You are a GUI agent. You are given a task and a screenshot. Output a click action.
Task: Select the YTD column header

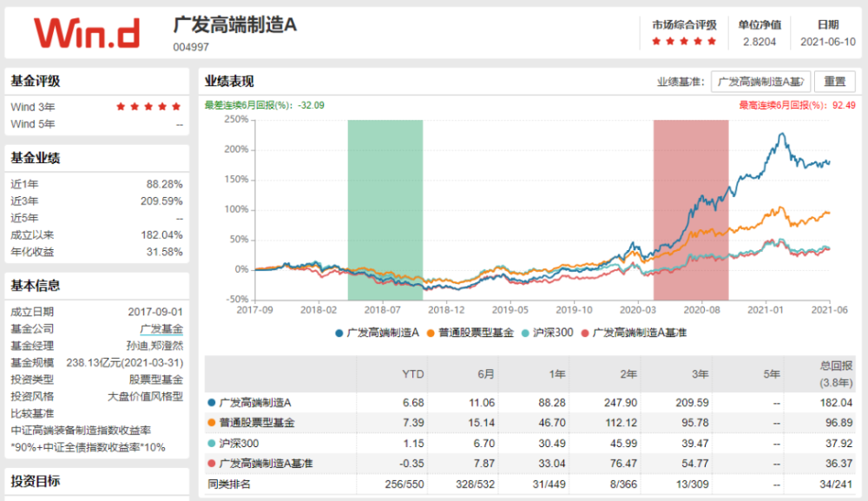[412, 374]
